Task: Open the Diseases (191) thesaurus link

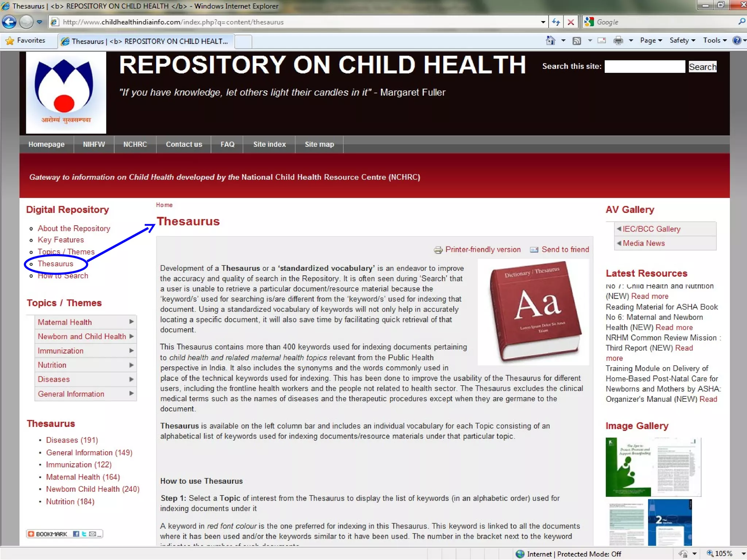Action: 72,440
